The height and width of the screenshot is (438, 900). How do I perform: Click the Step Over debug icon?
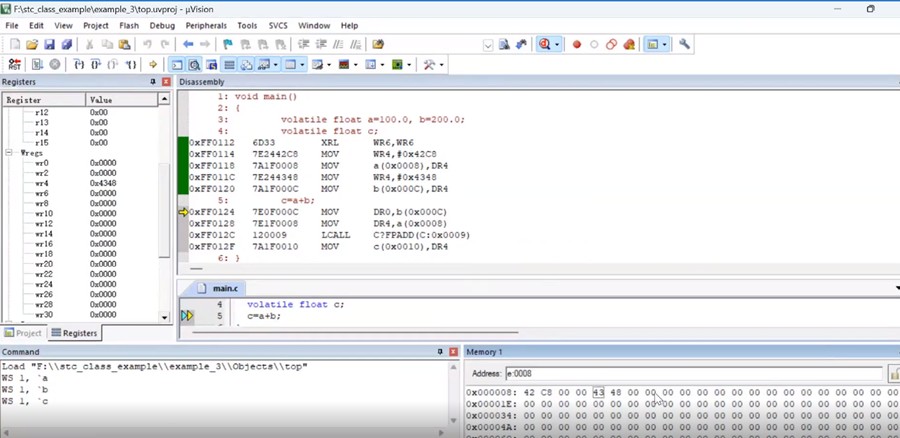pos(94,65)
